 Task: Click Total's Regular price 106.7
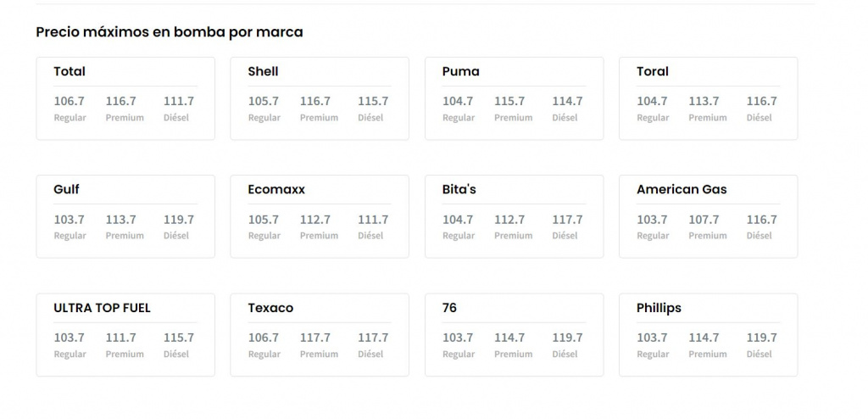click(x=70, y=101)
